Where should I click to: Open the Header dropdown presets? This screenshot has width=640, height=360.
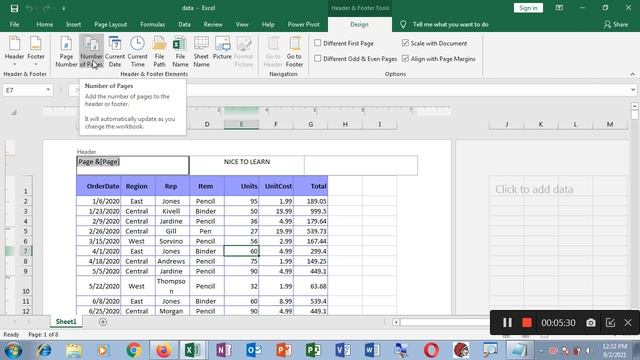click(x=14, y=51)
